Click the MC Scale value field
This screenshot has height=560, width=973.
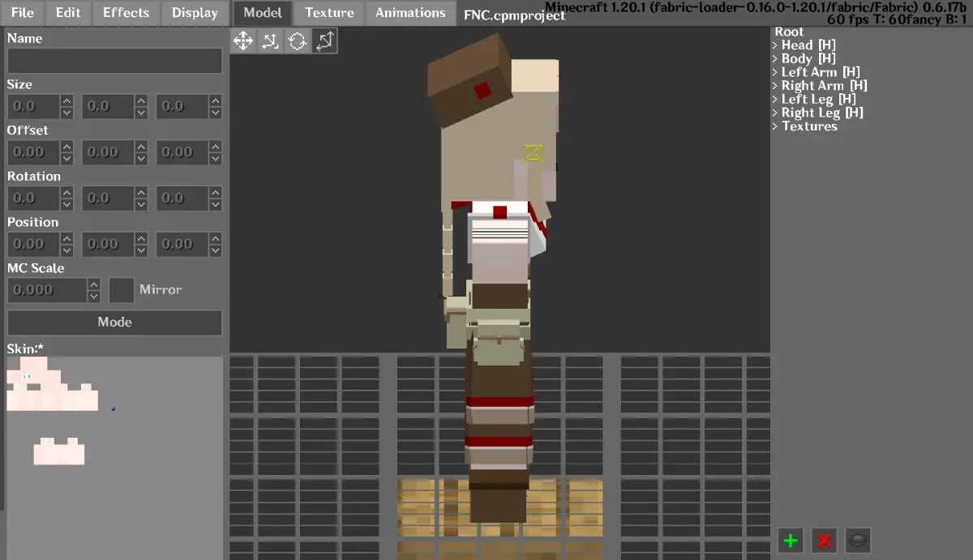(47, 290)
